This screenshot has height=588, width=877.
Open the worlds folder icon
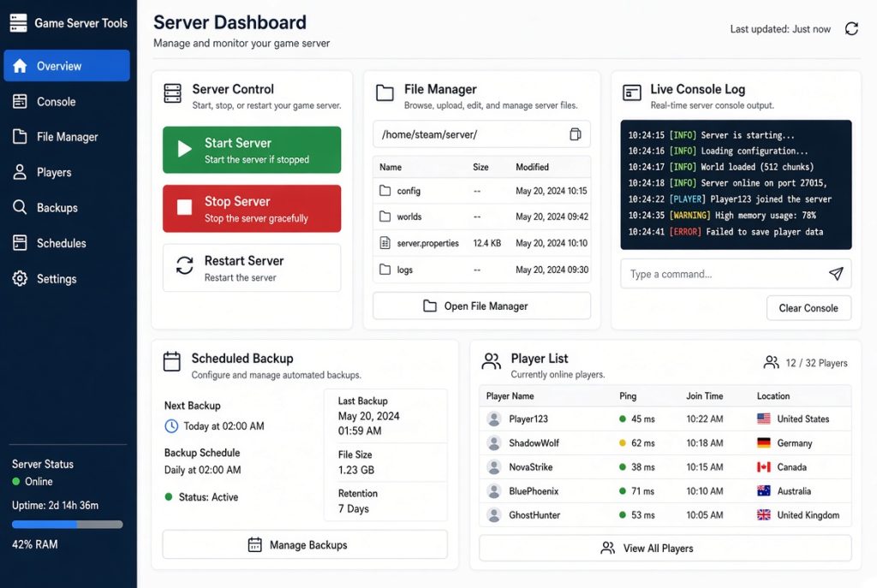point(385,217)
